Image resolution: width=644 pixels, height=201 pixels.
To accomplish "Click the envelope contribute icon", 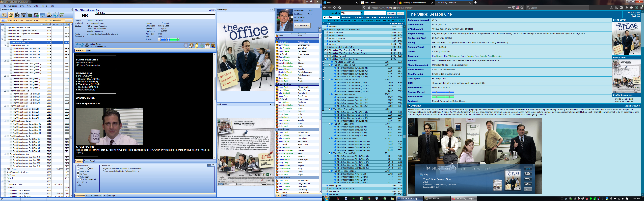I will (207, 45).
